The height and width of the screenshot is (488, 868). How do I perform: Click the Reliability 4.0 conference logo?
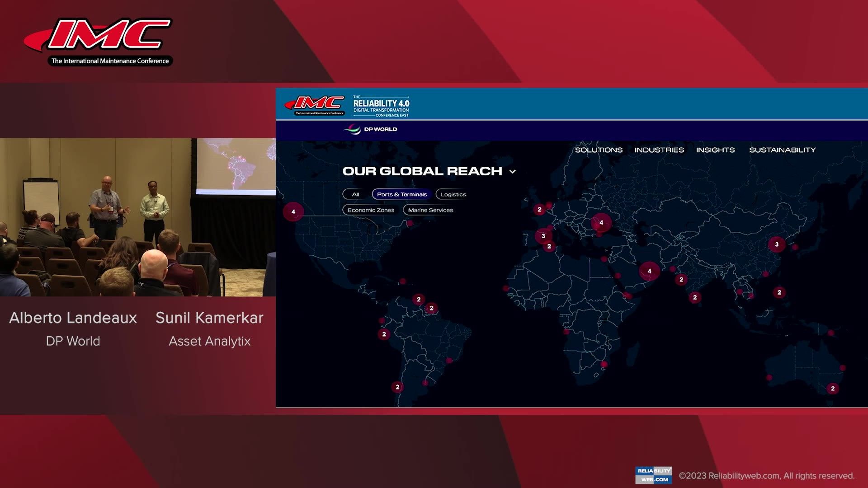coord(381,106)
